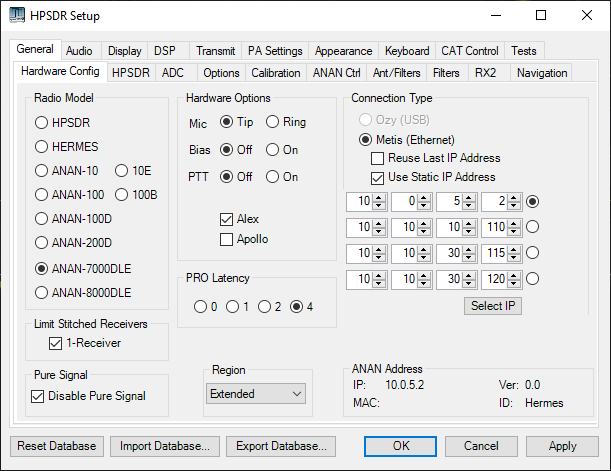Decrease the 115 octet spinner value
Screen dimensions: 611x471
pos(514,257)
